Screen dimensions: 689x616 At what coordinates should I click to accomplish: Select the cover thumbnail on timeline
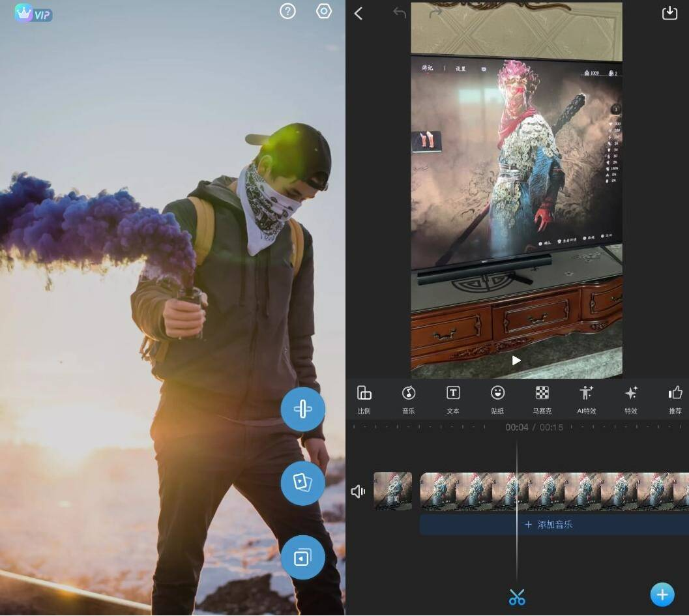point(392,491)
